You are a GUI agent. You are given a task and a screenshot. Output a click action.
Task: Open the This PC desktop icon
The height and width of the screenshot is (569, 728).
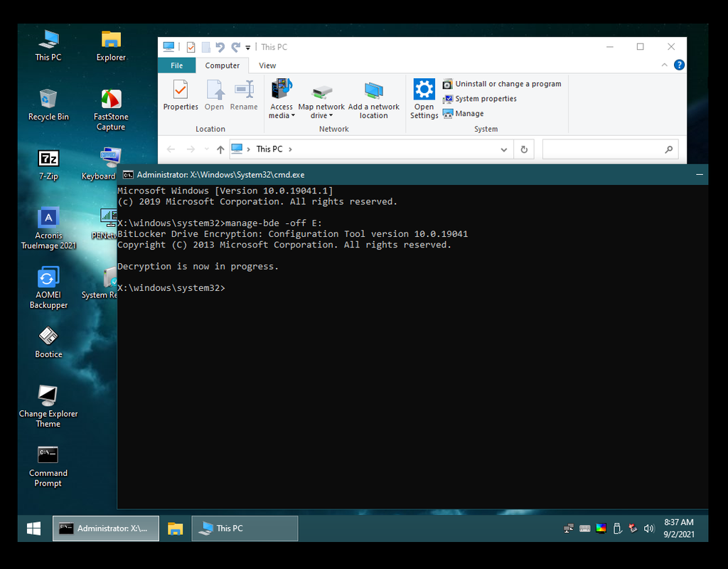click(48, 46)
